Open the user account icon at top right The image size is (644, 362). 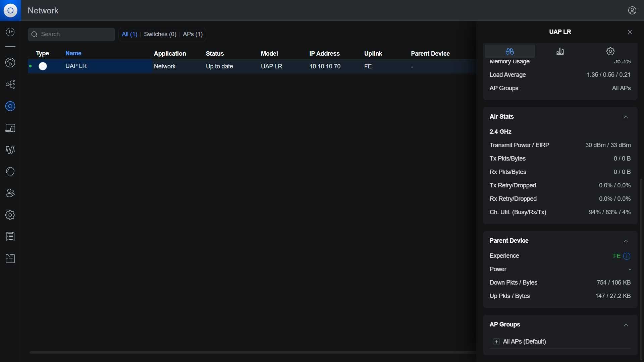coord(632,11)
